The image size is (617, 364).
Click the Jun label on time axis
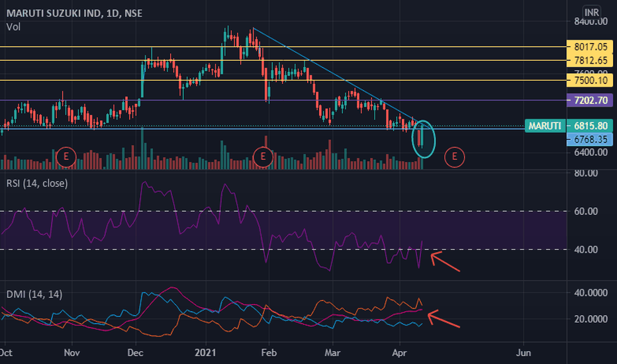[524, 353]
